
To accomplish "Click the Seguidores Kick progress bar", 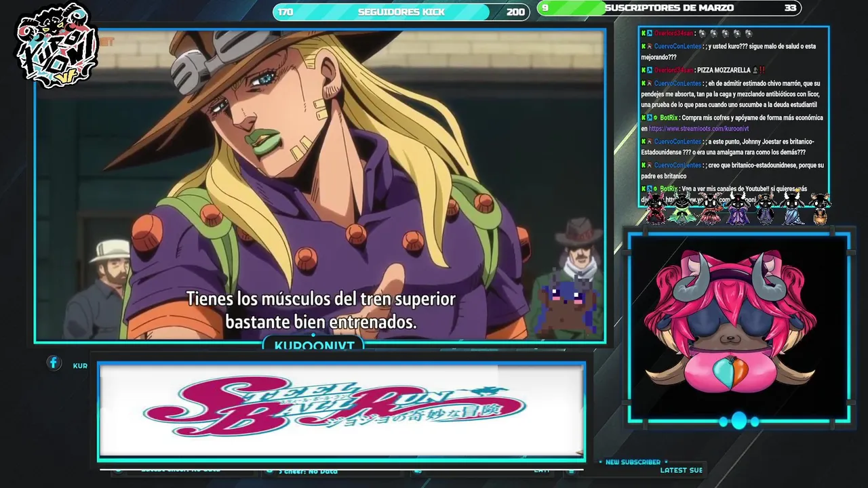I will [x=401, y=12].
